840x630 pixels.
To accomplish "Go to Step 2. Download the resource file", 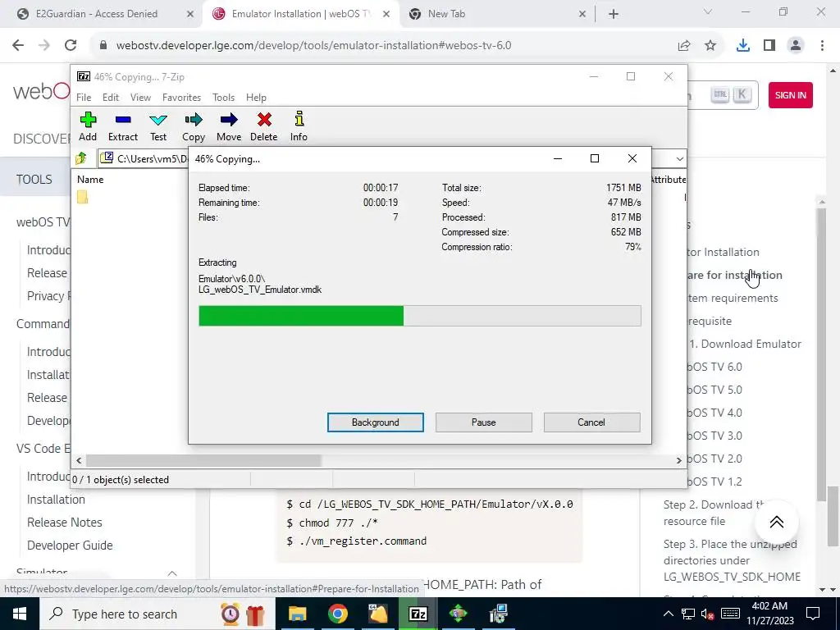I will tap(714, 513).
